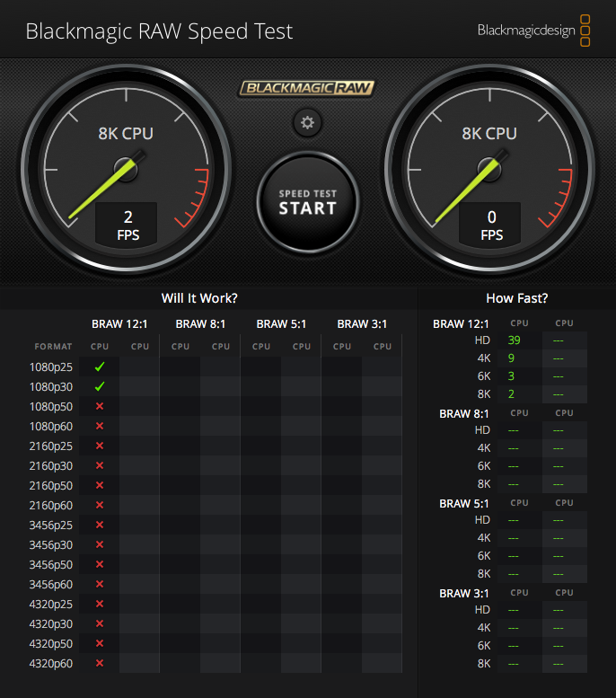Viewport: 616px width, 698px height.
Task: Click the 1080p25 format row label
Action: click(x=51, y=367)
